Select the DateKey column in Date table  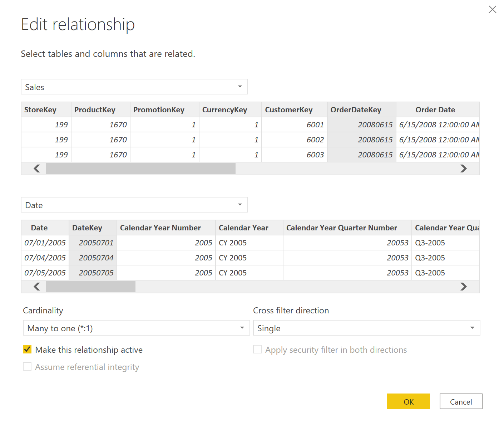pyautogui.click(x=93, y=228)
